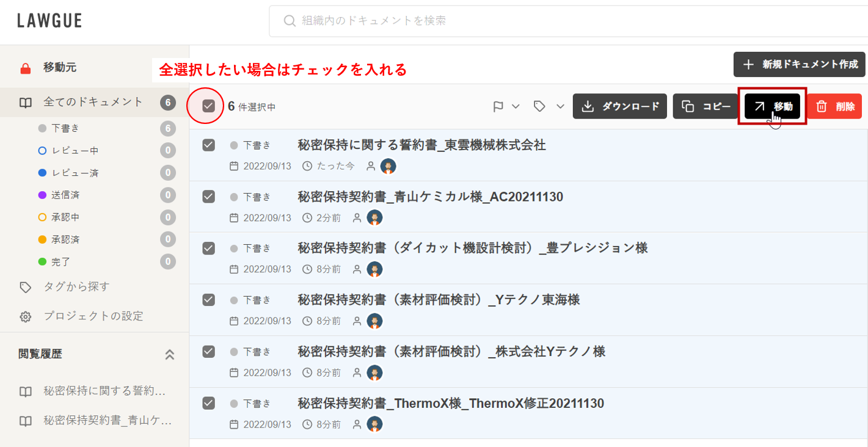This screenshot has height=447, width=868.
Task: Click the lock icon beside 移動元
Action: pos(26,68)
